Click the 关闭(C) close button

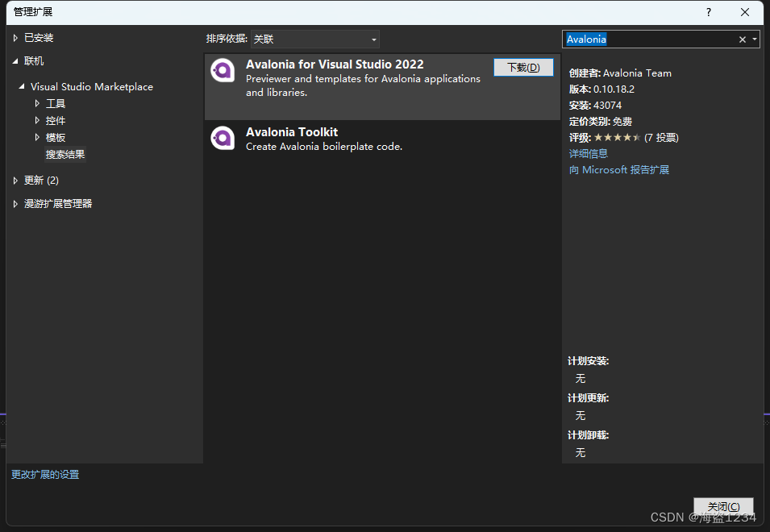723,506
